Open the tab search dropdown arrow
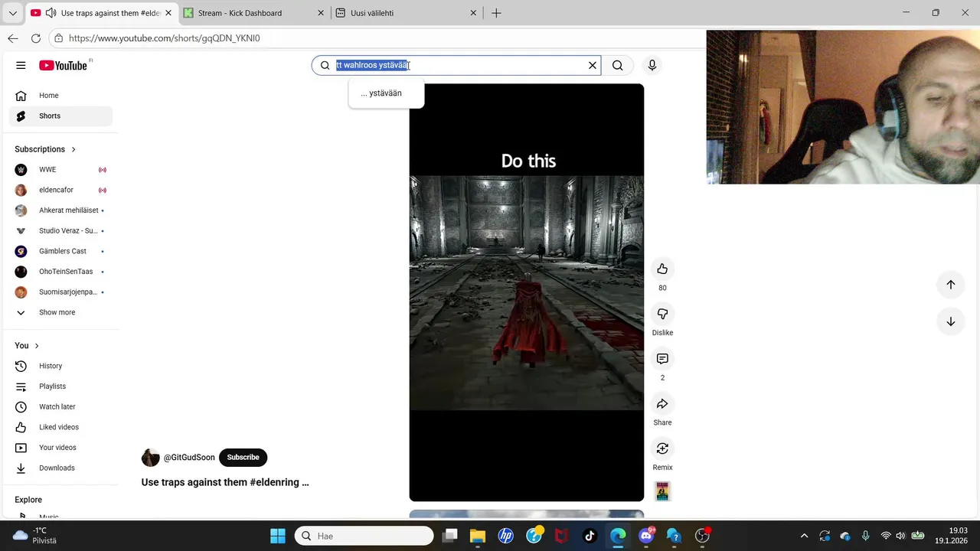This screenshot has width=980, height=551. 12,13
